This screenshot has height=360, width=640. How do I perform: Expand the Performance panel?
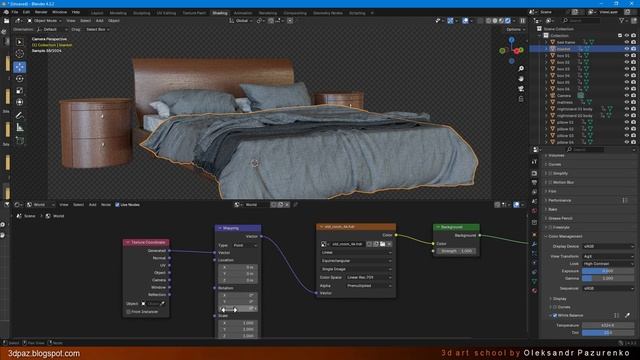click(546, 200)
